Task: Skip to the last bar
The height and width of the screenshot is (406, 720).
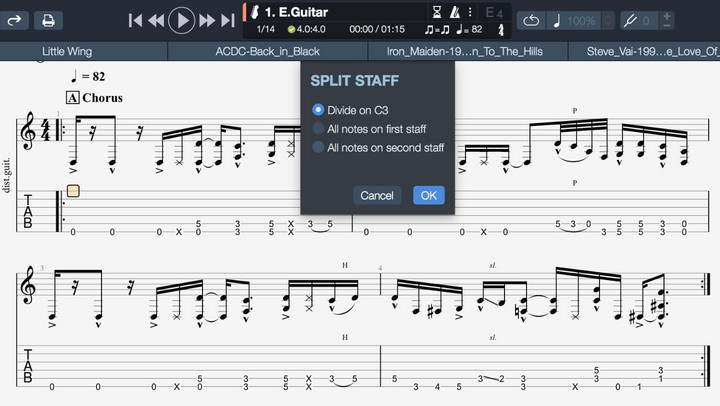Action: 228,20
